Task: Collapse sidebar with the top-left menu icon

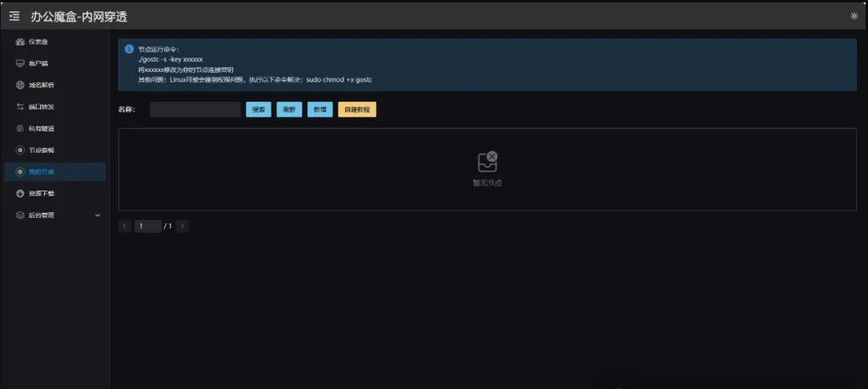Action: coord(14,16)
